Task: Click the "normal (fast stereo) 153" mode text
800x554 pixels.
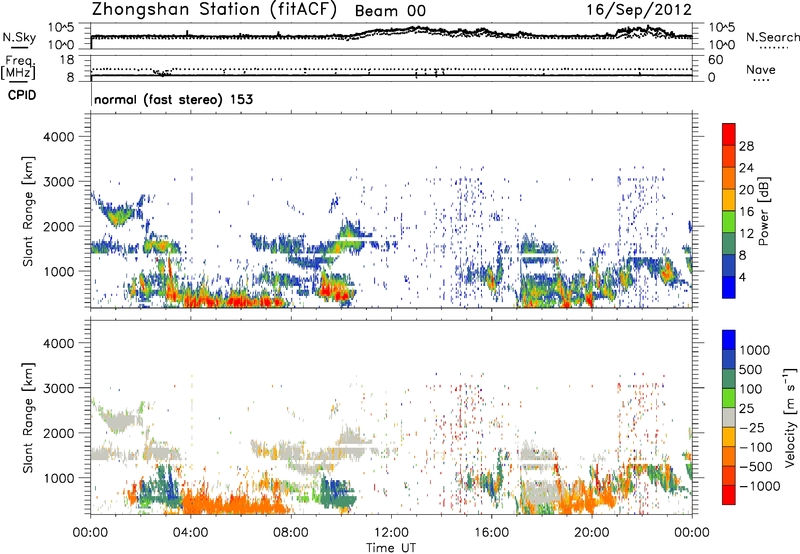Action: pos(173,99)
